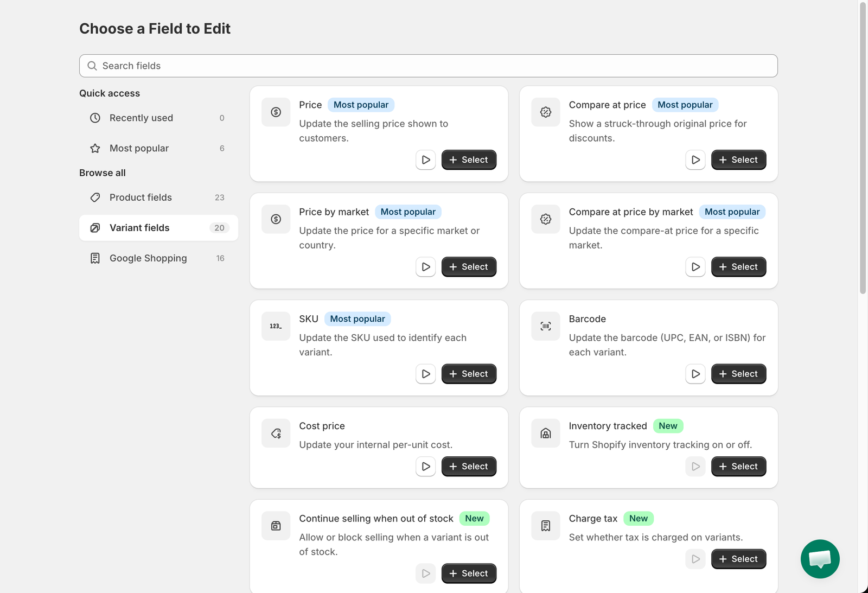Click the Continue selling when out of stock icon
The image size is (868, 593).
[x=276, y=526]
